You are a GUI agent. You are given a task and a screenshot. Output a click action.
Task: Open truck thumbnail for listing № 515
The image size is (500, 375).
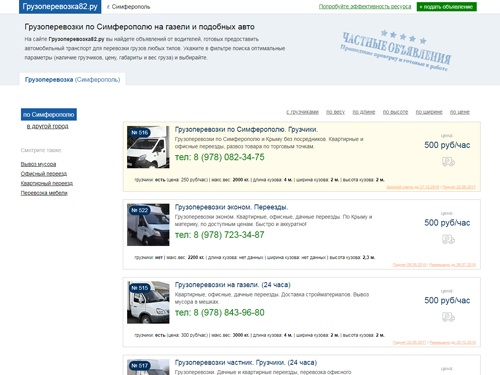coord(148,302)
